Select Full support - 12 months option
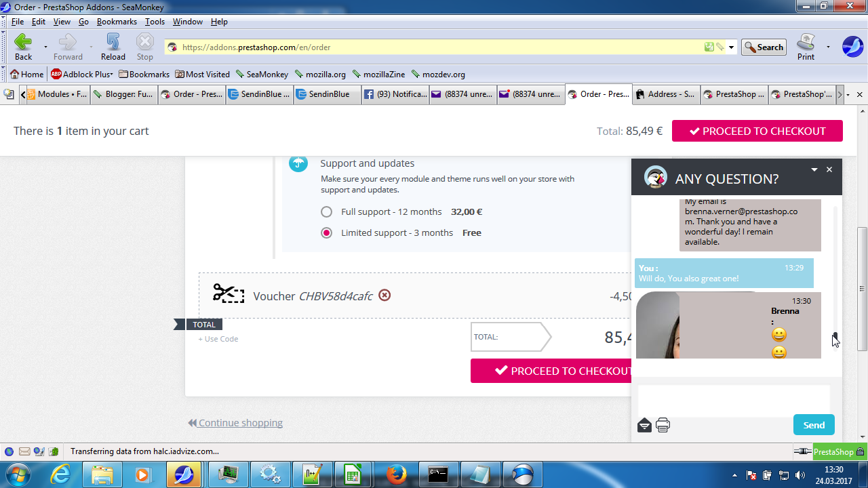Viewport: 868px width, 488px height. click(x=326, y=212)
